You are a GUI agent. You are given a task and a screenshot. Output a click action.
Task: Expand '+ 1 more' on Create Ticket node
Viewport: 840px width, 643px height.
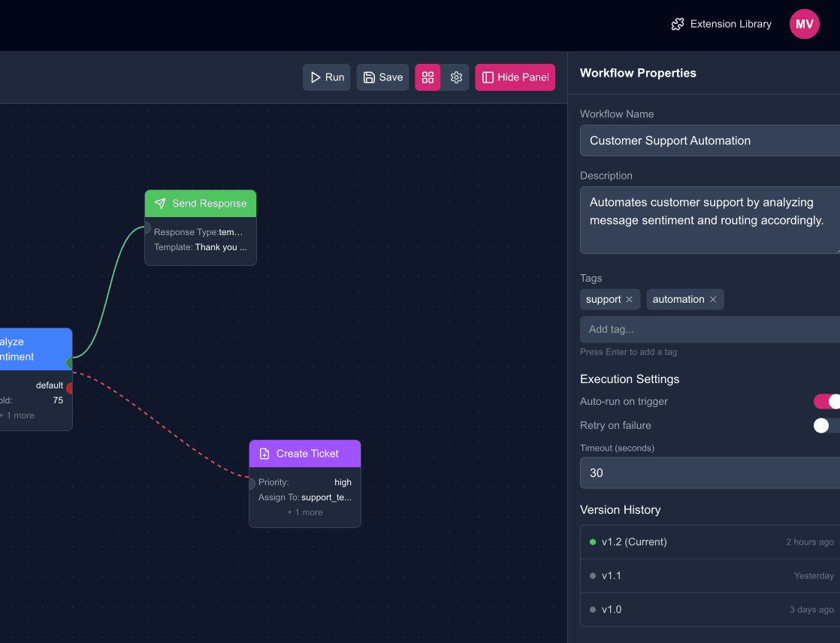(x=304, y=512)
